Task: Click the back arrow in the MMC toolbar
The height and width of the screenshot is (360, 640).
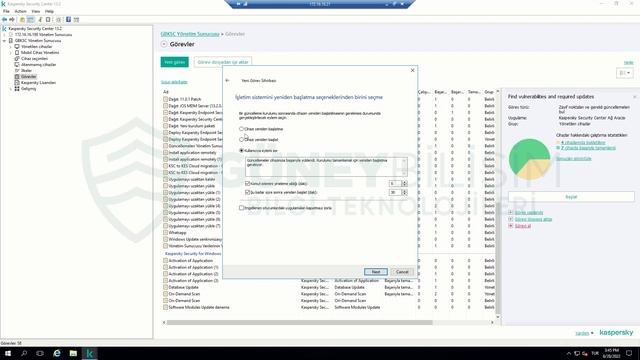Action: [x=4, y=19]
